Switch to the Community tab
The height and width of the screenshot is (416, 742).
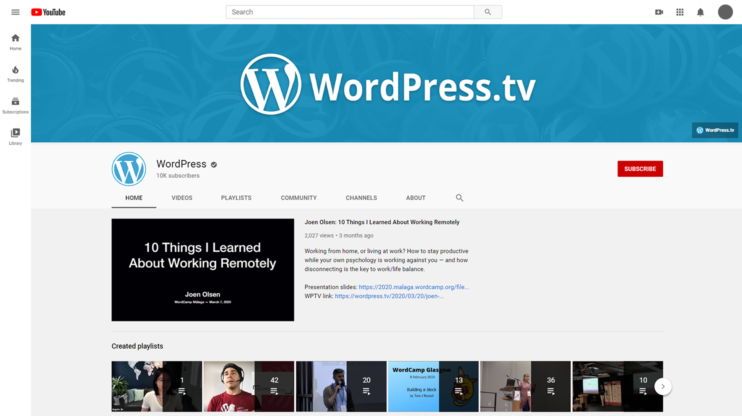[x=299, y=198]
